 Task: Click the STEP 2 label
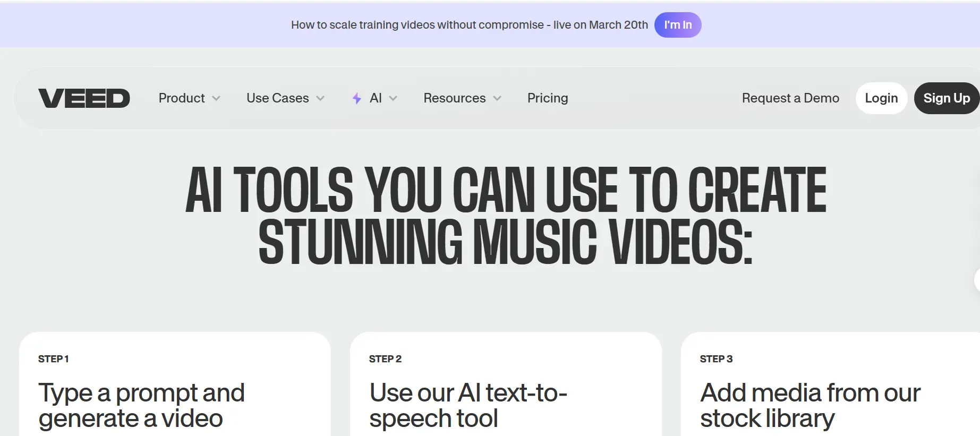[385, 359]
